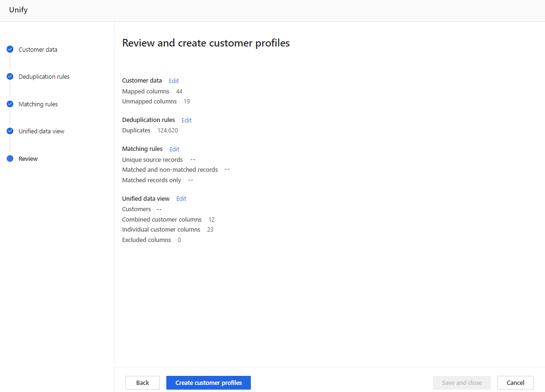Image resolution: width=545 pixels, height=392 pixels.
Task: Open Edit next to Unified data view
Action: tap(181, 198)
